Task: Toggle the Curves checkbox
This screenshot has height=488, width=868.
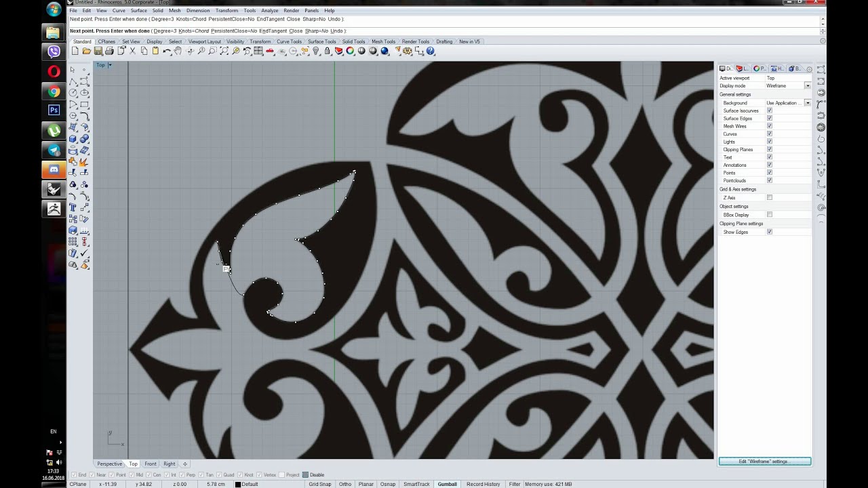Action: (769, 134)
